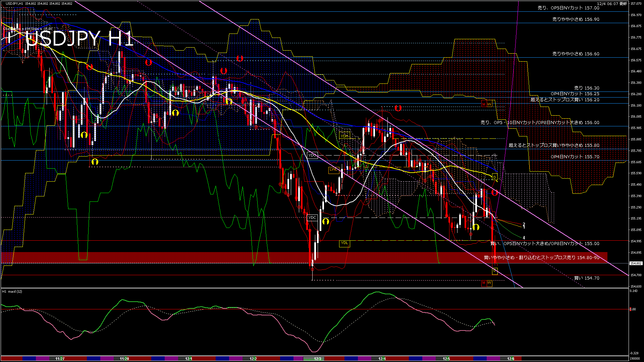Click the 買い 154.70 level label

pos(586,278)
